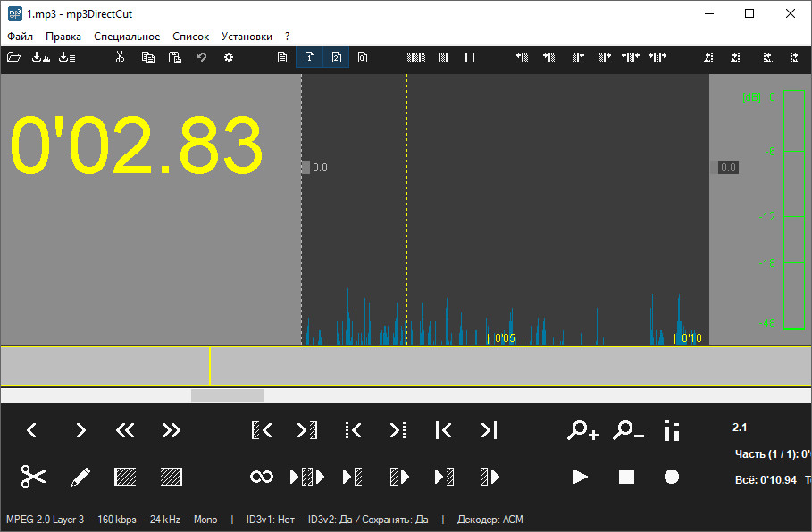Screen dimensions: 812x532
Task: Apply a fade-in with the hatched fade icon
Action: (x=125, y=476)
